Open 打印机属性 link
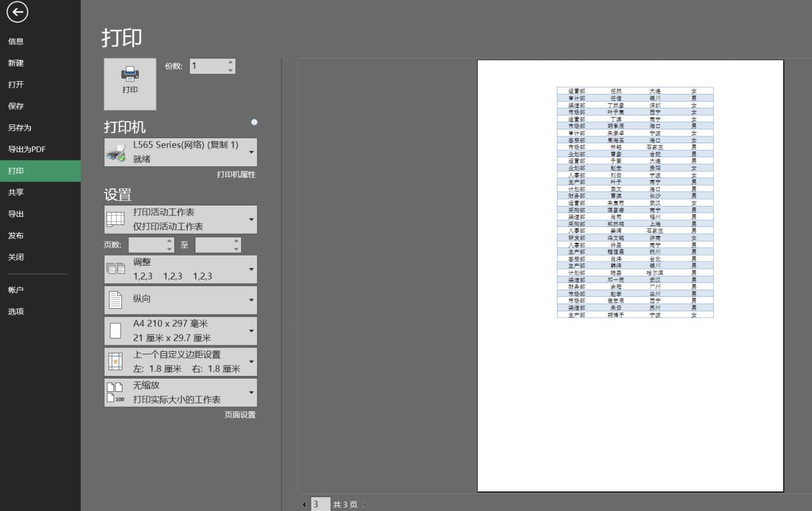 click(236, 174)
